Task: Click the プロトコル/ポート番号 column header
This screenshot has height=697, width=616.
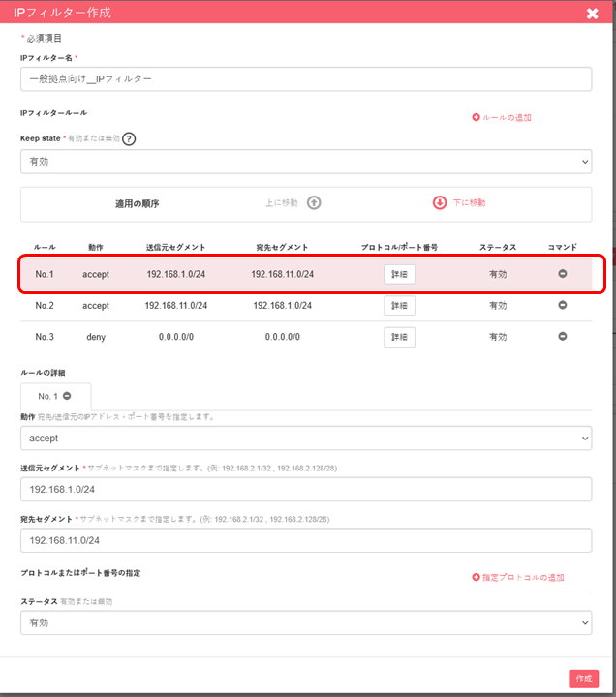Action: (x=399, y=247)
